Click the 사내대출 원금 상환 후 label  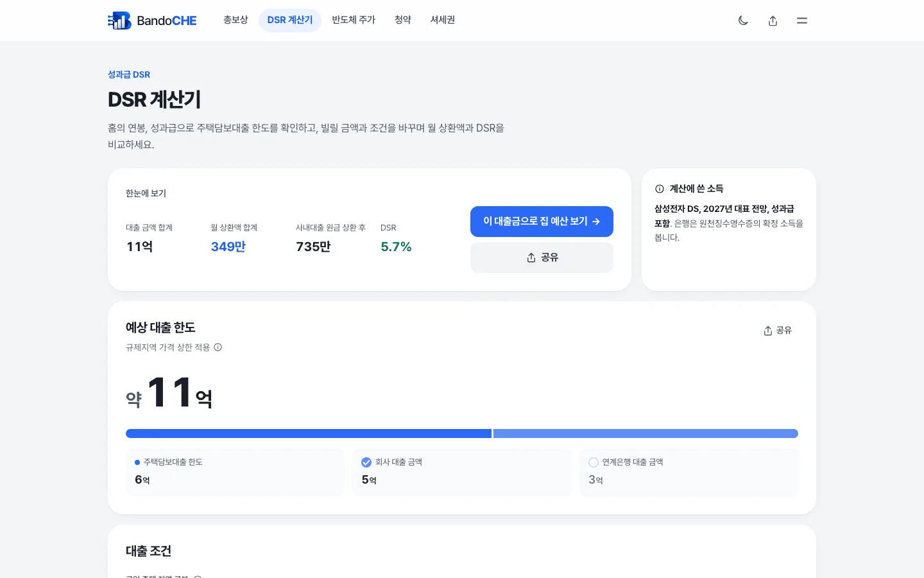pos(330,228)
